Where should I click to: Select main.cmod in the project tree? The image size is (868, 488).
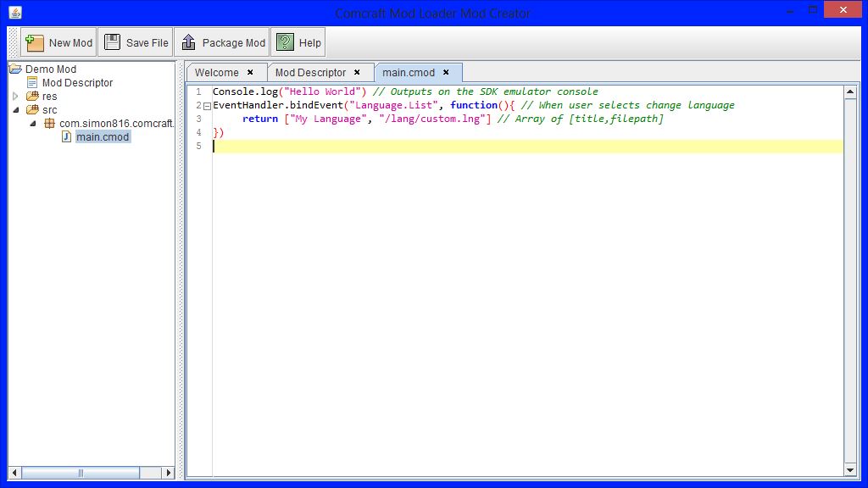pos(103,136)
